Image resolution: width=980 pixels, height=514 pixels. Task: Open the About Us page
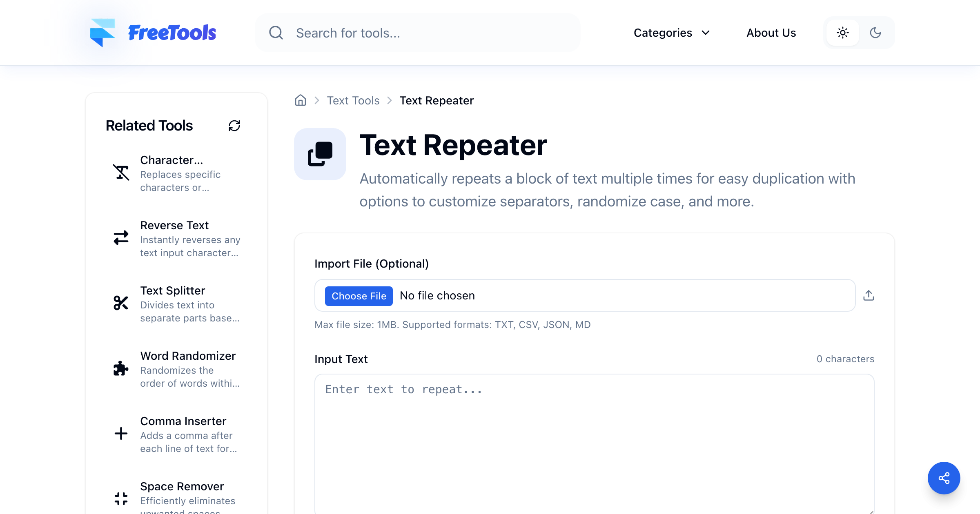[x=771, y=33]
